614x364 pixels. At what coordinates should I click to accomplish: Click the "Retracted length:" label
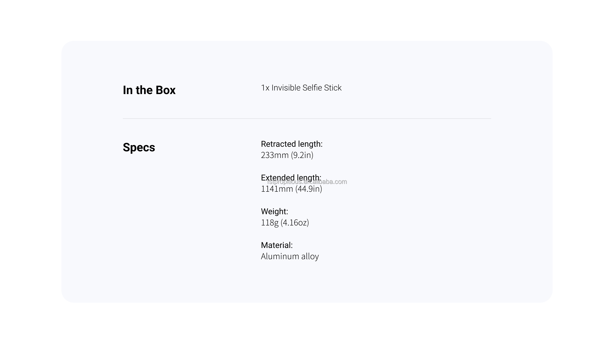pyautogui.click(x=291, y=144)
